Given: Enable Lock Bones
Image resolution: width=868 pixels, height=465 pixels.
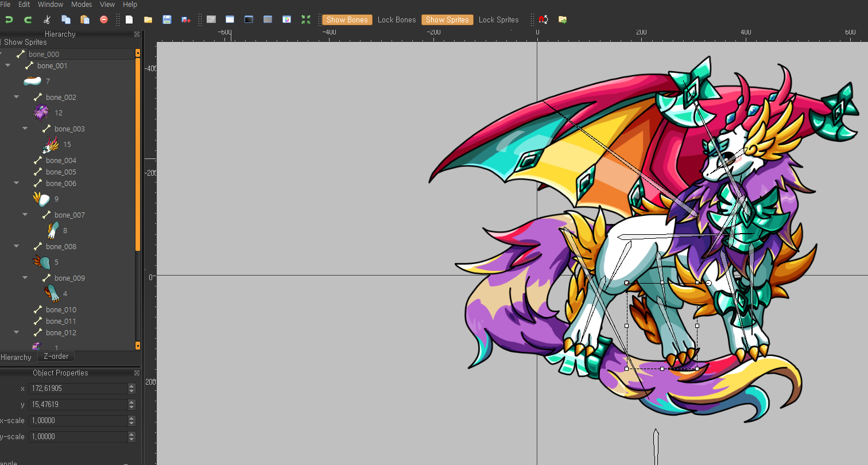Looking at the screenshot, I should (x=396, y=20).
